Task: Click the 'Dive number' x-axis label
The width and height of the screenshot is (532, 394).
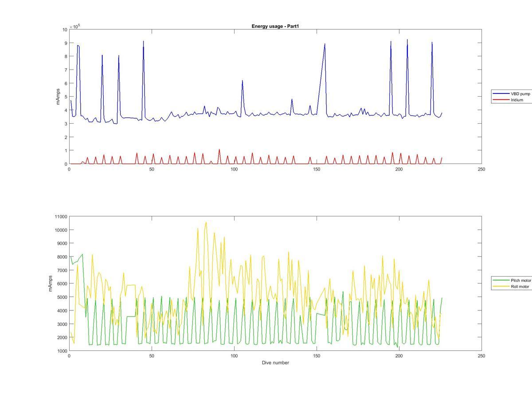Action: tap(275, 363)
